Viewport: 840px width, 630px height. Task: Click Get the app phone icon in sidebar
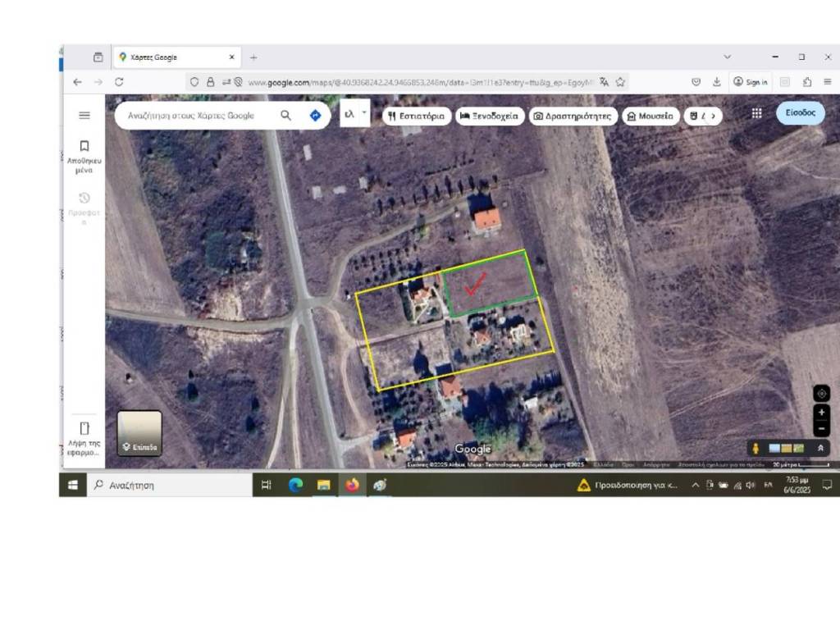[84, 435]
